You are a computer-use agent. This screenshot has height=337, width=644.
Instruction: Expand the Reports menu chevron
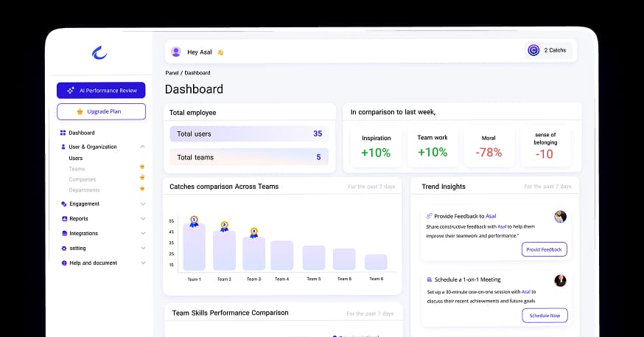[x=142, y=218]
